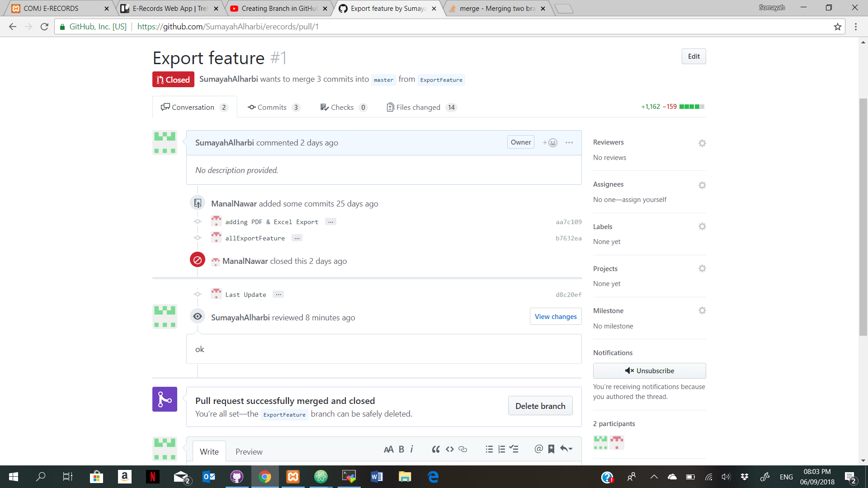Screen dimensions: 868x488
Task: Open the Reviewers gear settings
Action: (x=702, y=143)
